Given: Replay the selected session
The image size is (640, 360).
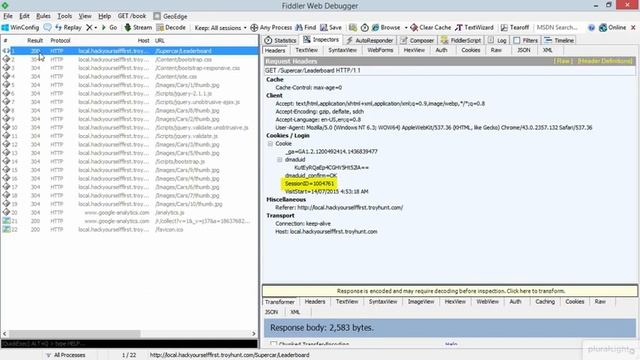Looking at the screenshot, I should 68,27.
